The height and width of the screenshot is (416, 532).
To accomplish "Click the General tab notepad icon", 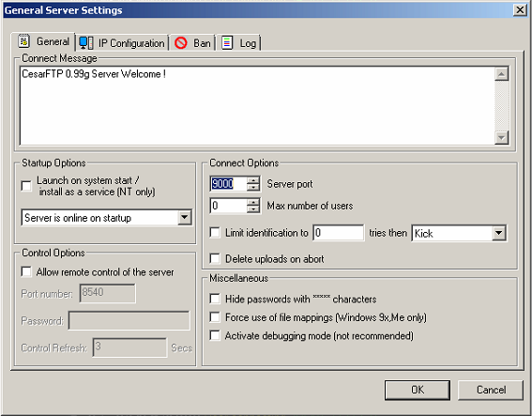I will [23, 41].
